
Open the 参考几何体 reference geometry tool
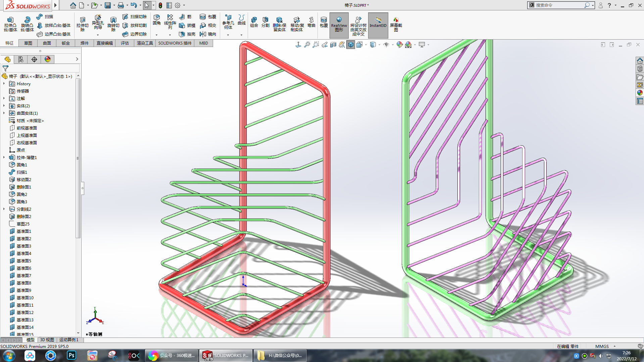(x=228, y=22)
